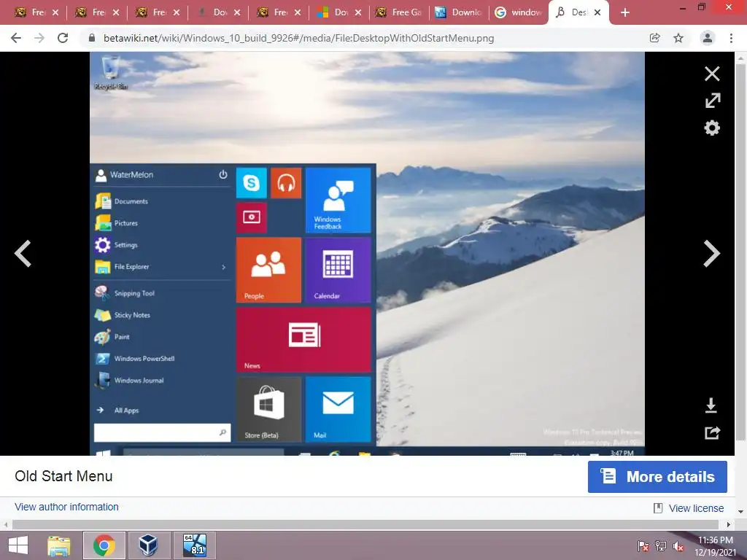This screenshot has height=560, width=747.
Task: Toggle fullscreen view of the image
Action: click(713, 101)
